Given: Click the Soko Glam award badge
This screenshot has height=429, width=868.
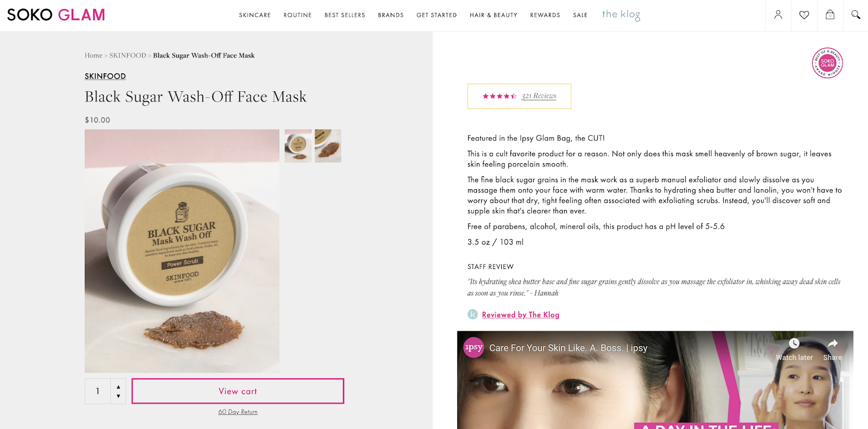Looking at the screenshot, I should tap(827, 63).
